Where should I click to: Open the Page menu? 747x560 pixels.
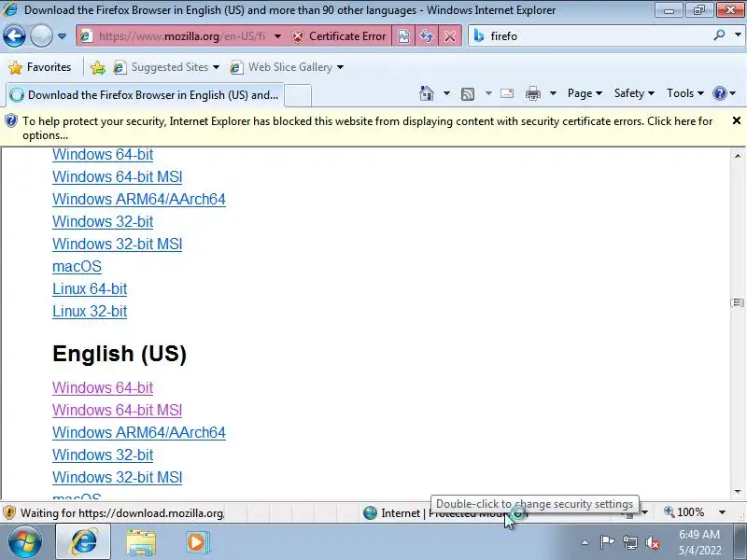coord(585,93)
